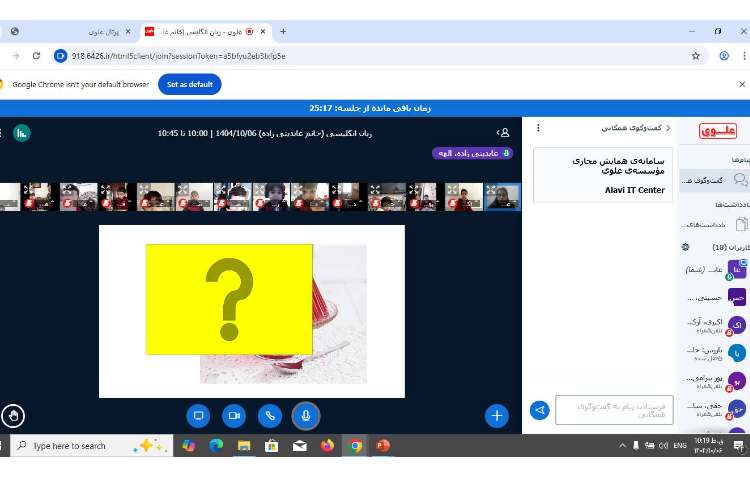
Task: Select the presenter's webcam thumbnail
Action: pyautogui.click(x=502, y=196)
